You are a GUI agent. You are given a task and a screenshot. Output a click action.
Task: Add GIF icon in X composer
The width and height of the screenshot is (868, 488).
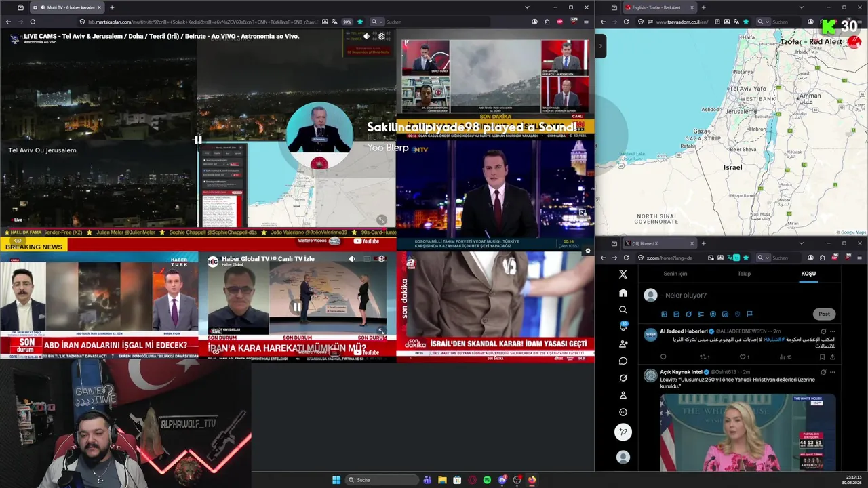click(x=676, y=314)
